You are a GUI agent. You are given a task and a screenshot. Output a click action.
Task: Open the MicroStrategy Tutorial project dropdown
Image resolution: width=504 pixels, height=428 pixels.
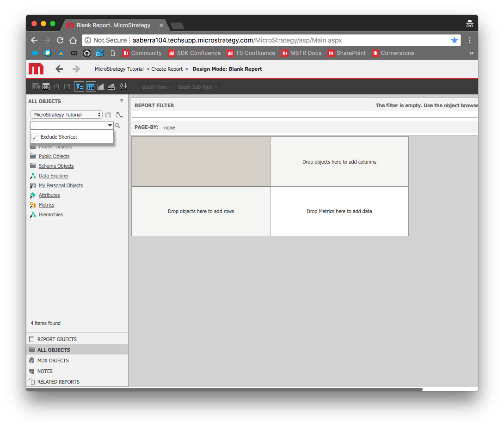tap(66, 115)
